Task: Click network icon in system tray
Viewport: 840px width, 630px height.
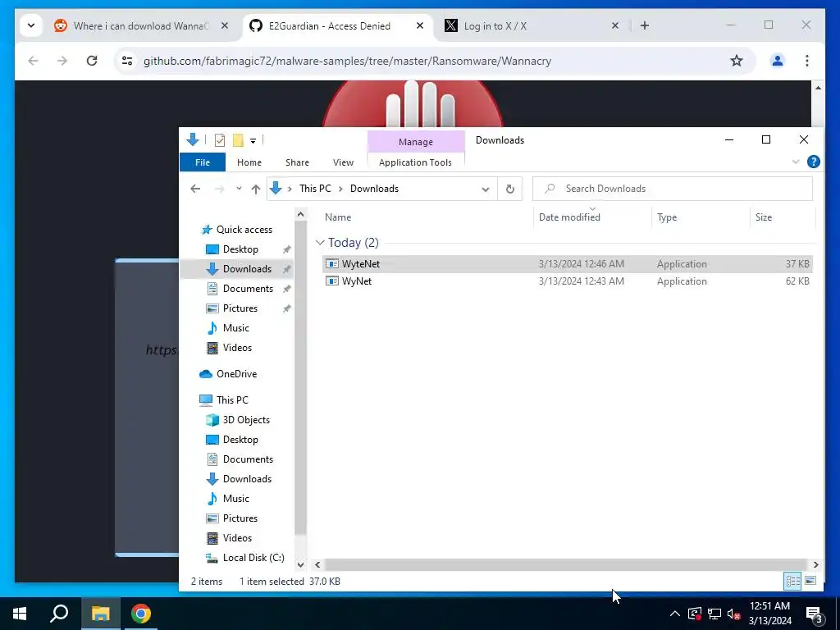Action: [x=714, y=614]
